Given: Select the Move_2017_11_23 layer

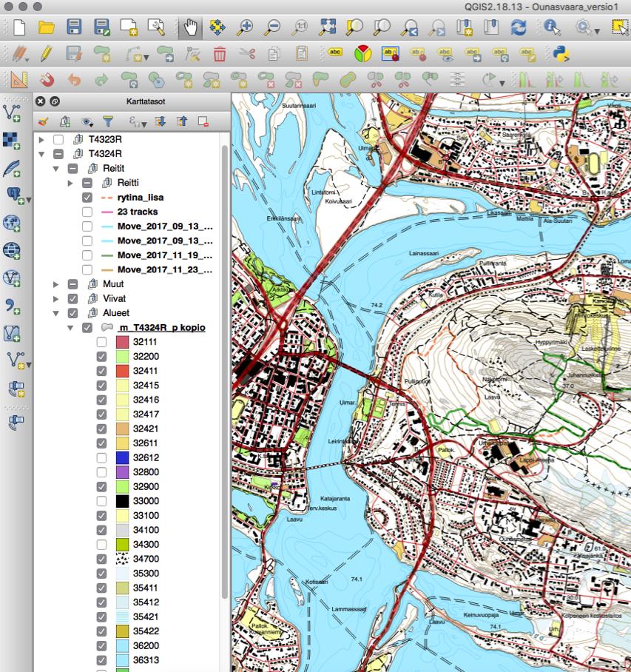Looking at the screenshot, I should pyautogui.click(x=165, y=269).
